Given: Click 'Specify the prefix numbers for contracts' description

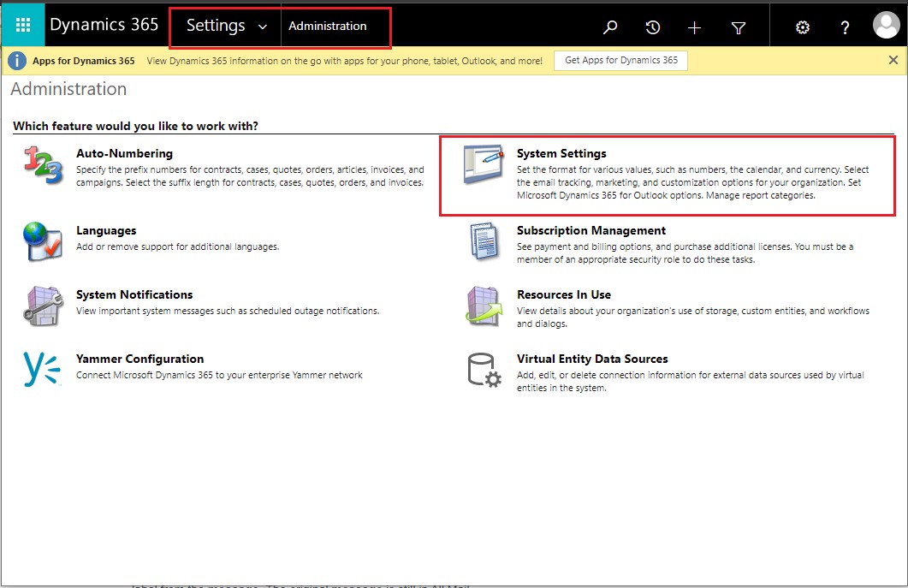Looking at the screenshot, I should pos(250,176).
